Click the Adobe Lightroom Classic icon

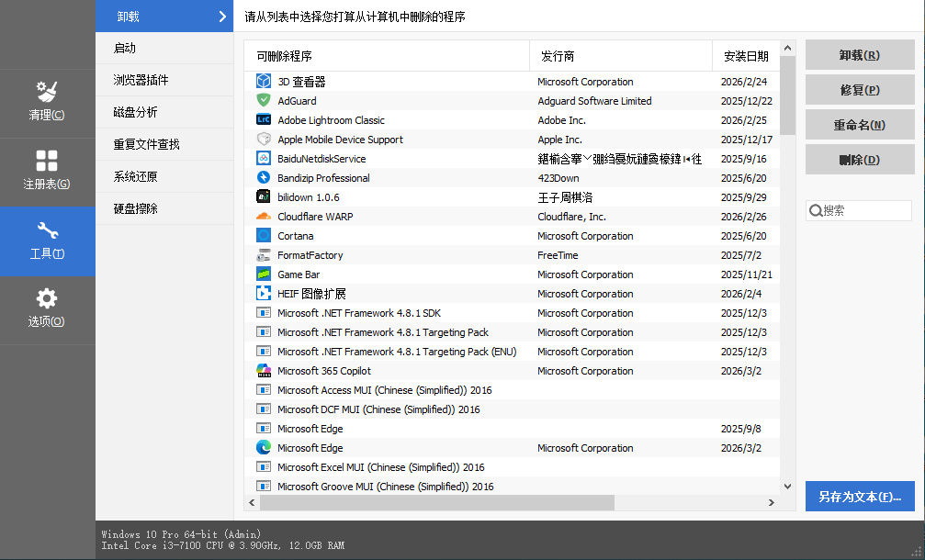coord(264,120)
